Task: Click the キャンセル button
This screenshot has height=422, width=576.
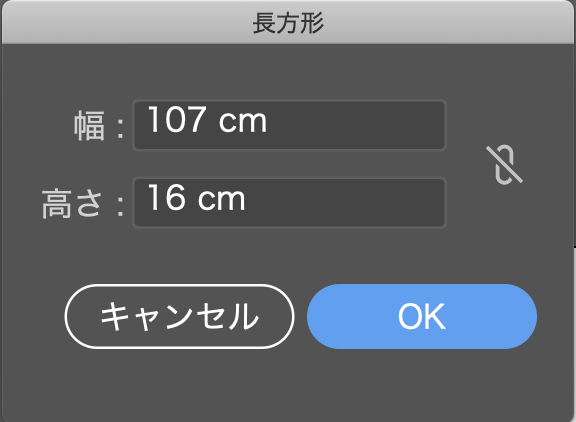Action: [180, 316]
